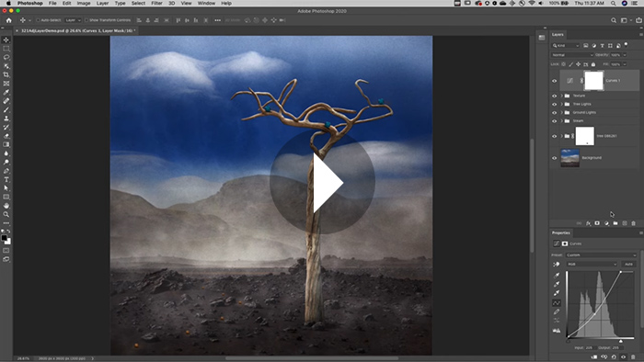The image size is (644, 362).
Task: Delete the adjustment layer from Properties panel
Action: 633,357
